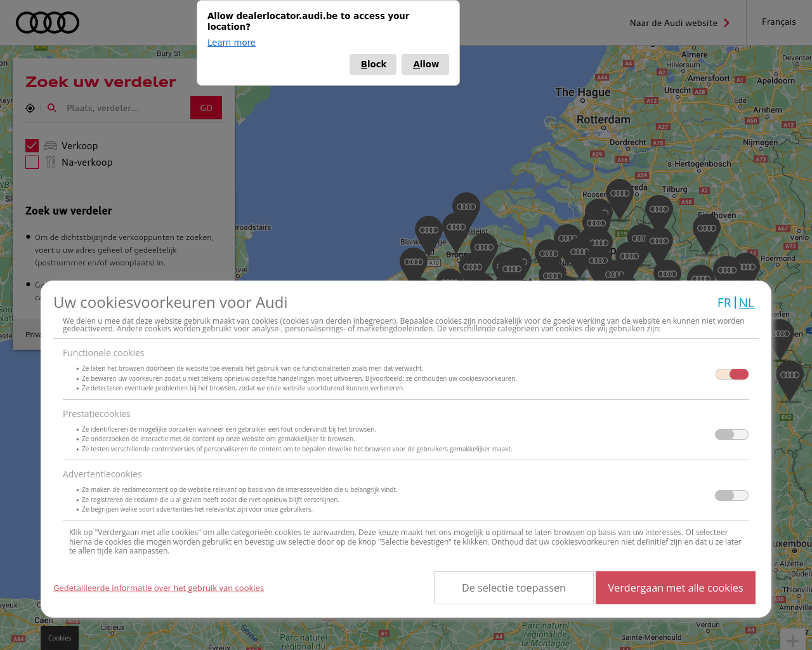Open the Learn more link
The image size is (812, 650).
pos(232,43)
